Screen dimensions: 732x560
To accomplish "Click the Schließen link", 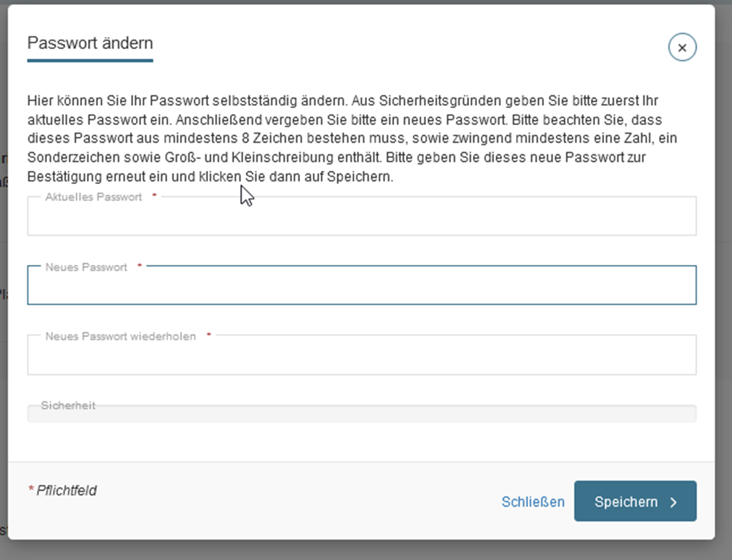I will point(533,502).
